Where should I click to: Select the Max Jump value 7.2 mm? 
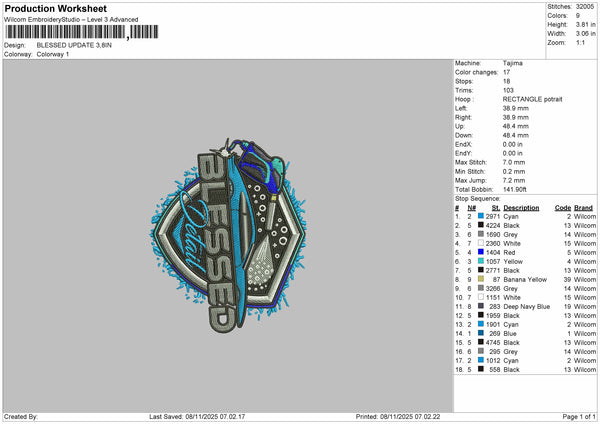(514, 180)
